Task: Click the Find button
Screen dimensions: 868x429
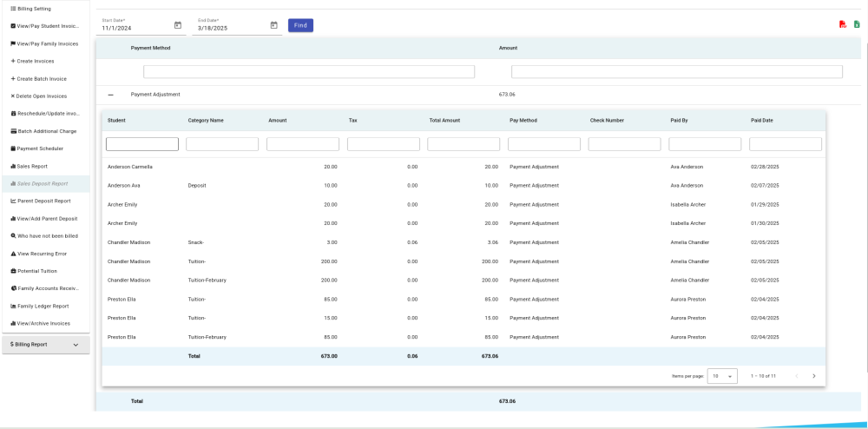Action: point(300,25)
